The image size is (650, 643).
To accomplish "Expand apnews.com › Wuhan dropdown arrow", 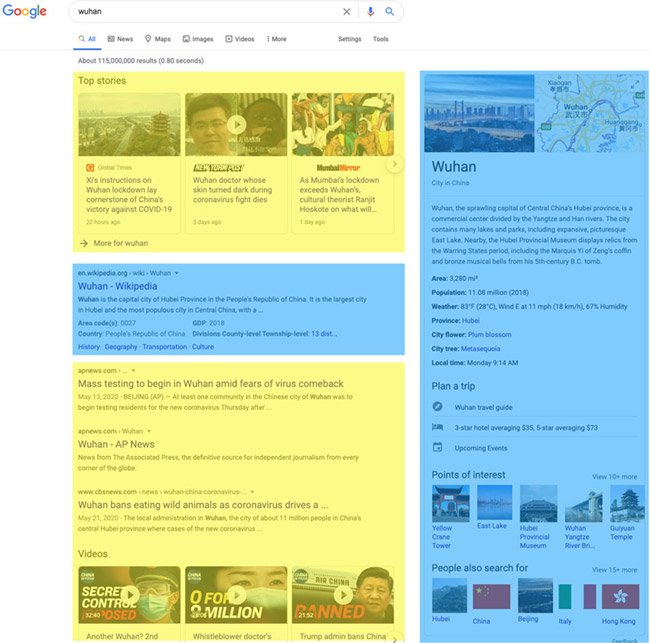I will [149, 431].
